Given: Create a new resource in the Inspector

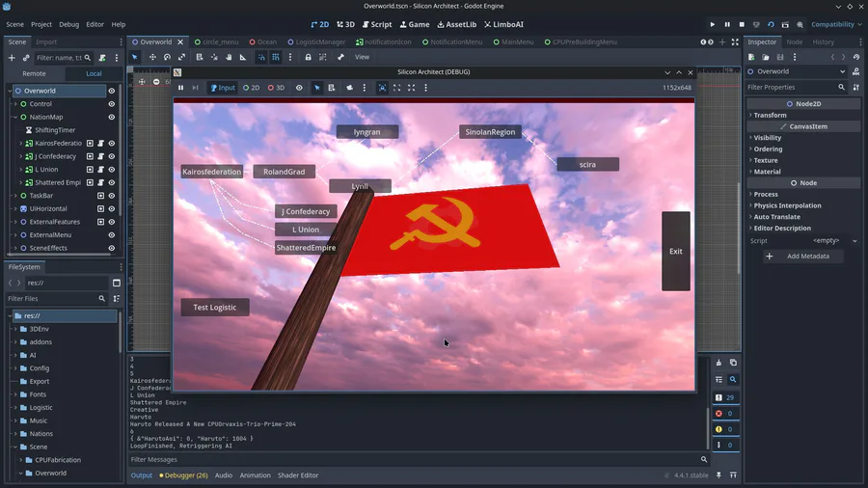Looking at the screenshot, I should click(x=751, y=57).
